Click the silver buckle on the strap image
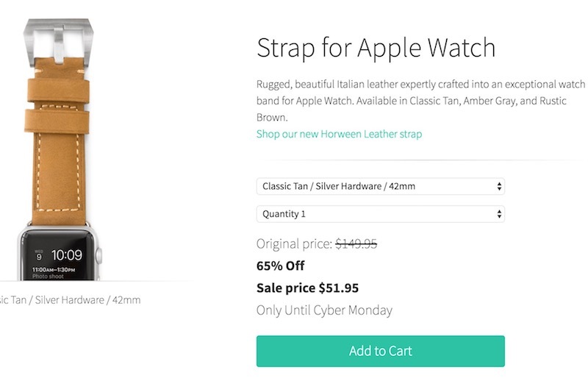This screenshot has height=381, width=588. point(58,42)
